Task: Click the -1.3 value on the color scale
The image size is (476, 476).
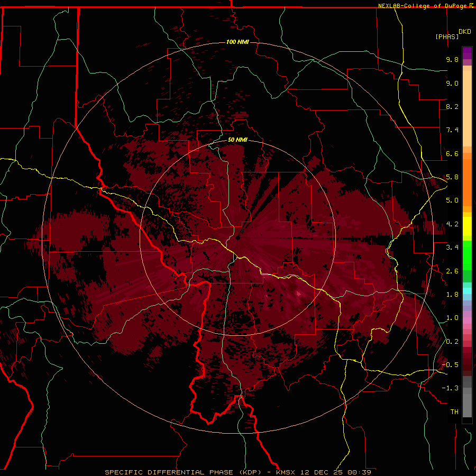Action: (450, 388)
